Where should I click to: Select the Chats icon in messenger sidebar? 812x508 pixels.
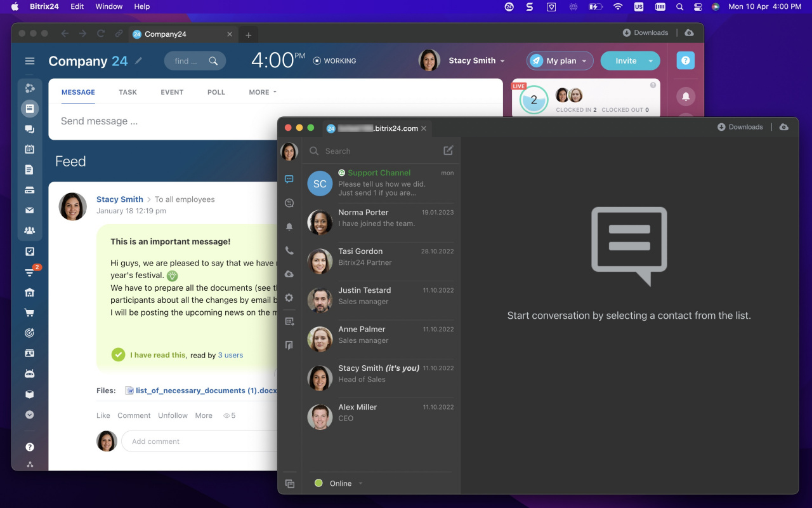click(x=289, y=180)
